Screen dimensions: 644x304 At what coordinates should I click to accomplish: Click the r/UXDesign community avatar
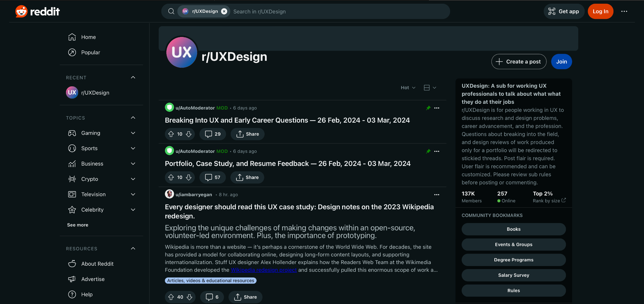(181, 52)
